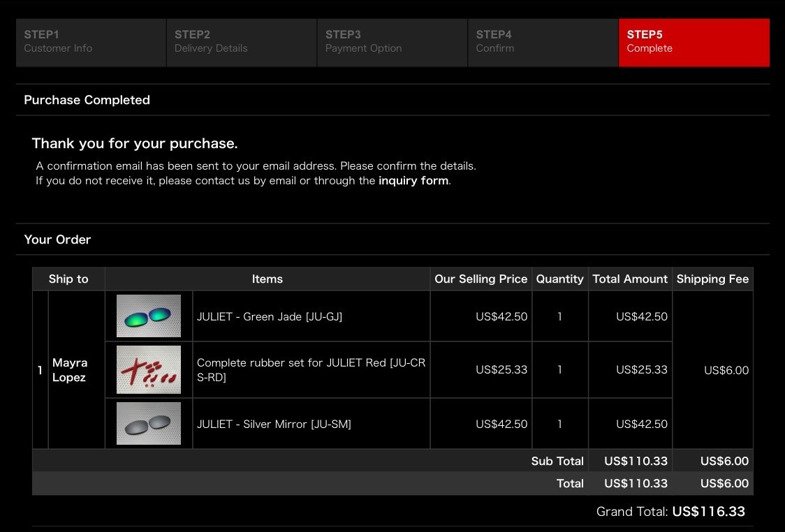The image size is (785, 532).
Task: Click the STEP1 Customer Info tab
Action: point(91,42)
